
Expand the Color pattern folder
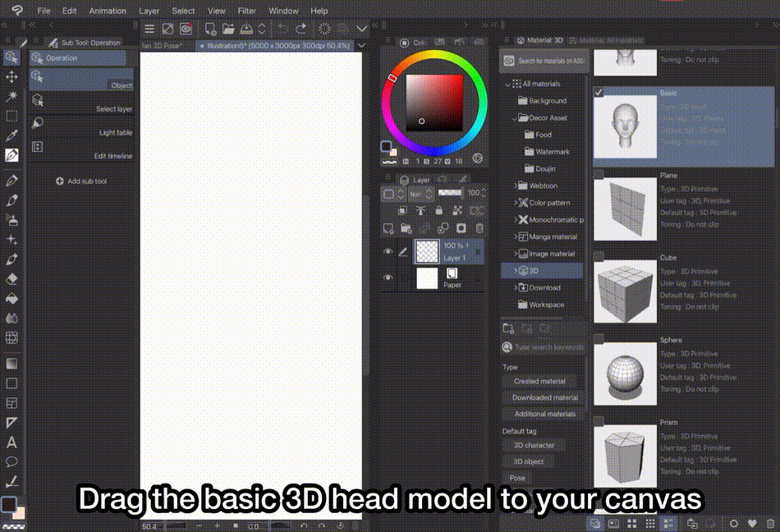pos(516,203)
